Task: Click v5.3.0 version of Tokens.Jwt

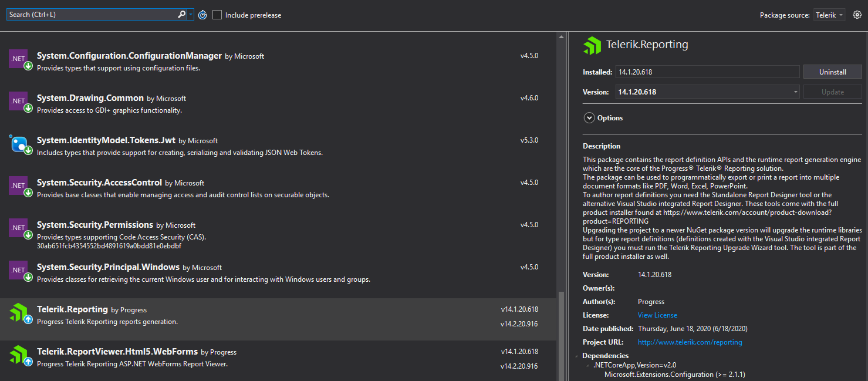Action: coord(529,140)
